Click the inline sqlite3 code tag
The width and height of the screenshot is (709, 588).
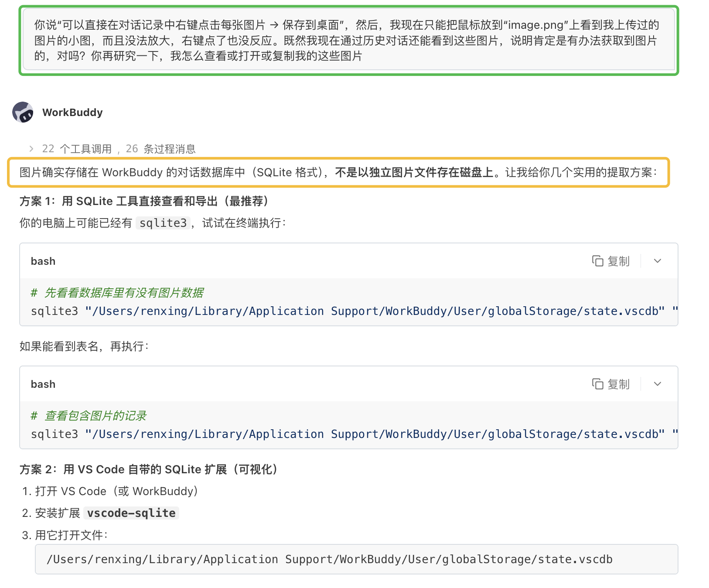(163, 223)
